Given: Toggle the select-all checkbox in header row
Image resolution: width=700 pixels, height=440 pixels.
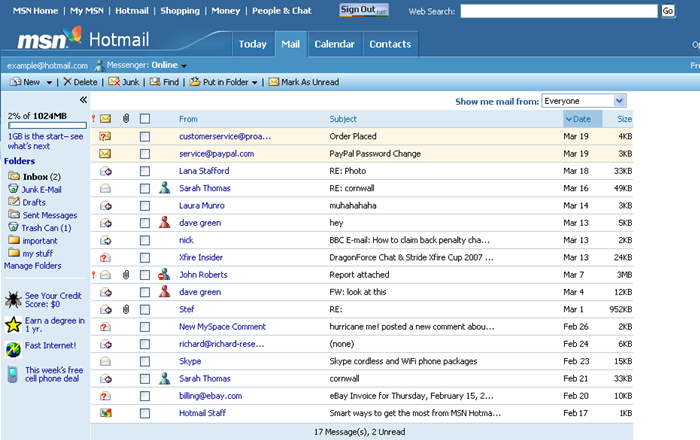Looking at the screenshot, I should 145,119.
